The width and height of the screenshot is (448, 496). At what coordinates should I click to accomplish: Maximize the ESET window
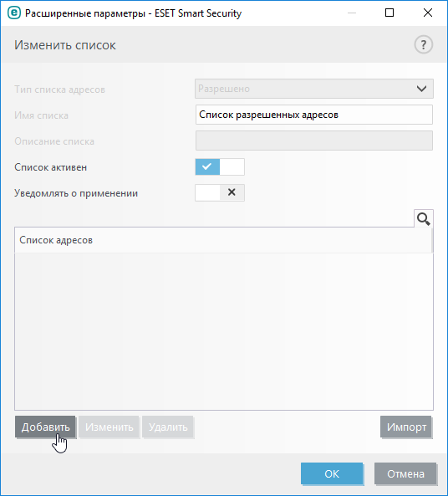[389, 13]
